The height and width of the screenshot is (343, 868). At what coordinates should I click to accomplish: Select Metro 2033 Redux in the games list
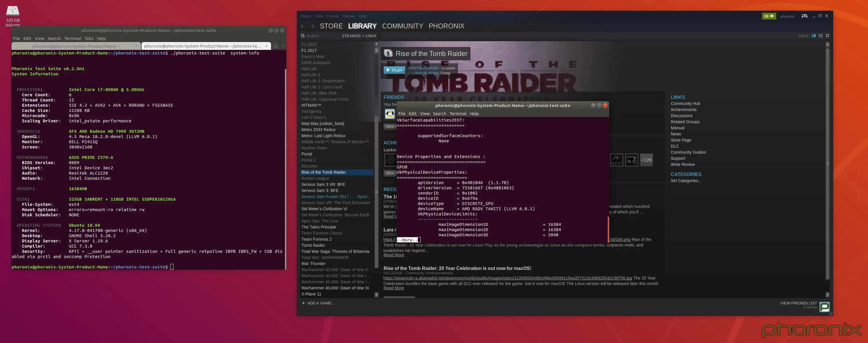coord(318,129)
